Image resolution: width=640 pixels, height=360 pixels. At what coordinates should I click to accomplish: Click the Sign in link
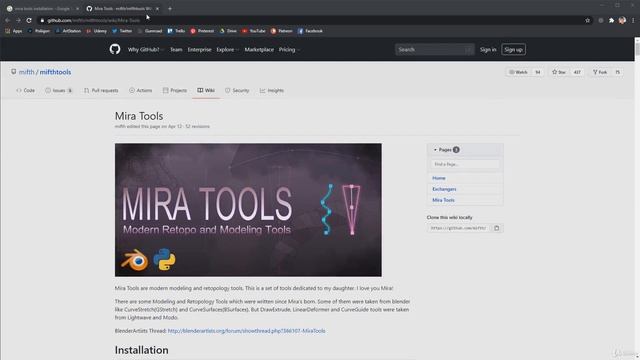488,49
